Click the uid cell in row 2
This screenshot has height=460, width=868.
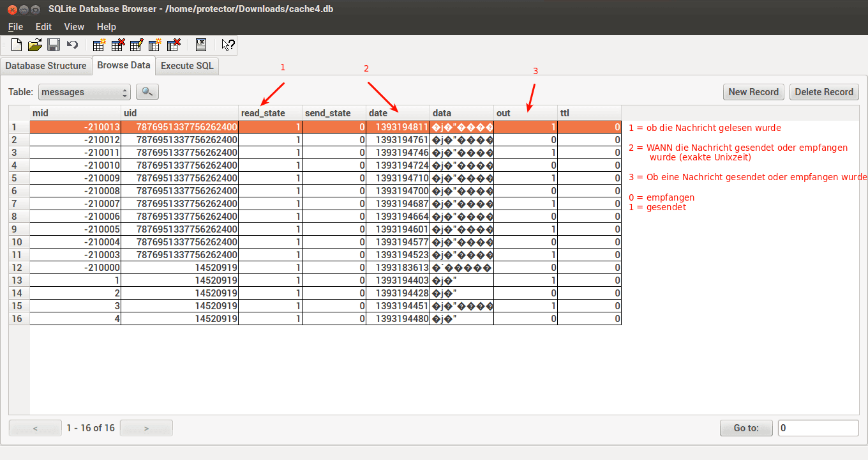(180, 140)
